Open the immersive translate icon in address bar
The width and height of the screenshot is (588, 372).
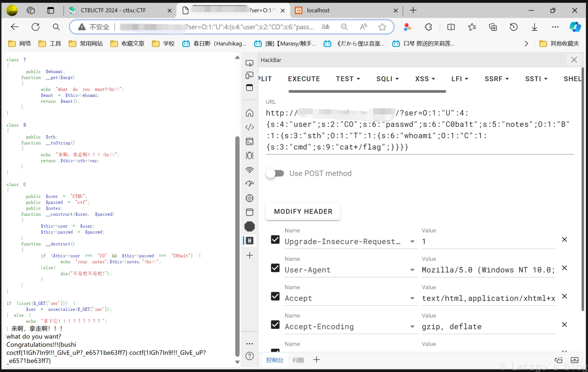point(325,27)
